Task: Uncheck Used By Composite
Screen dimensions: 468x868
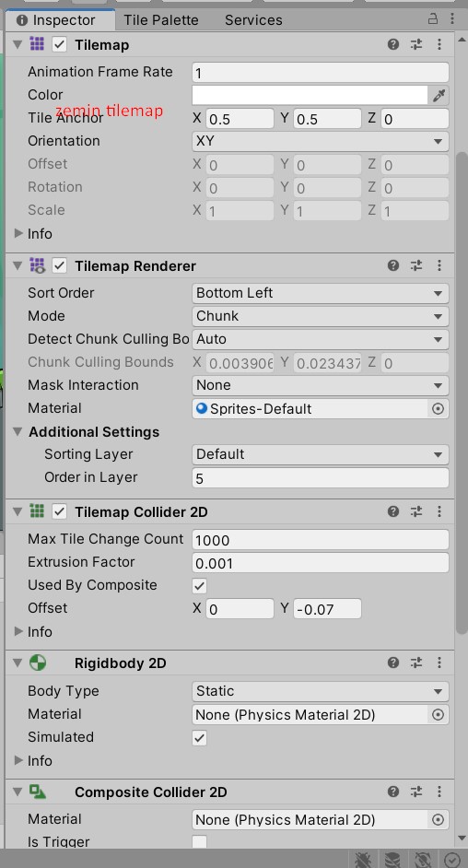Action: (x=199, y=586)
